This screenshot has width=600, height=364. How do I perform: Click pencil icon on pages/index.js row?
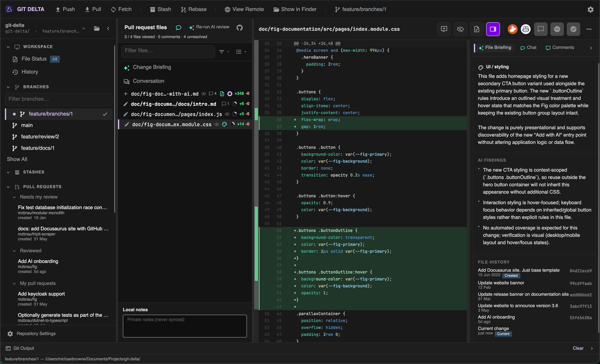[125, 114]
